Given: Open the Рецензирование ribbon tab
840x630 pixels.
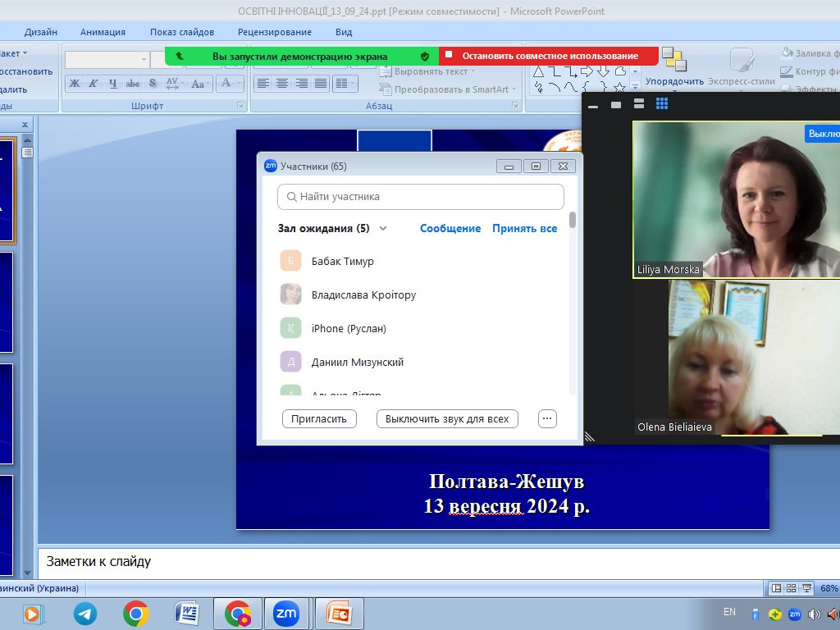Looking at the screenshot, I should 275,32.
